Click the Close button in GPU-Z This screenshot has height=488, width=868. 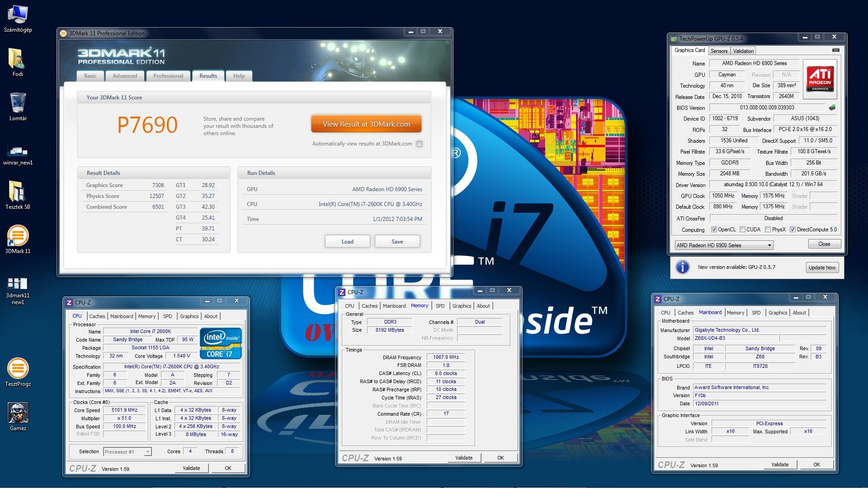coord(824,244)
